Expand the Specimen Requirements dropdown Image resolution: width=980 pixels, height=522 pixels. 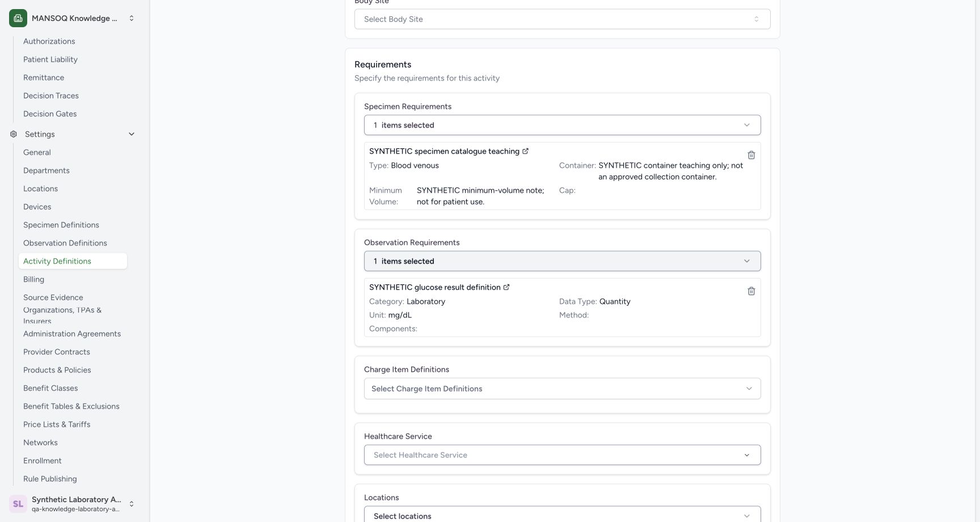point(563,125)
